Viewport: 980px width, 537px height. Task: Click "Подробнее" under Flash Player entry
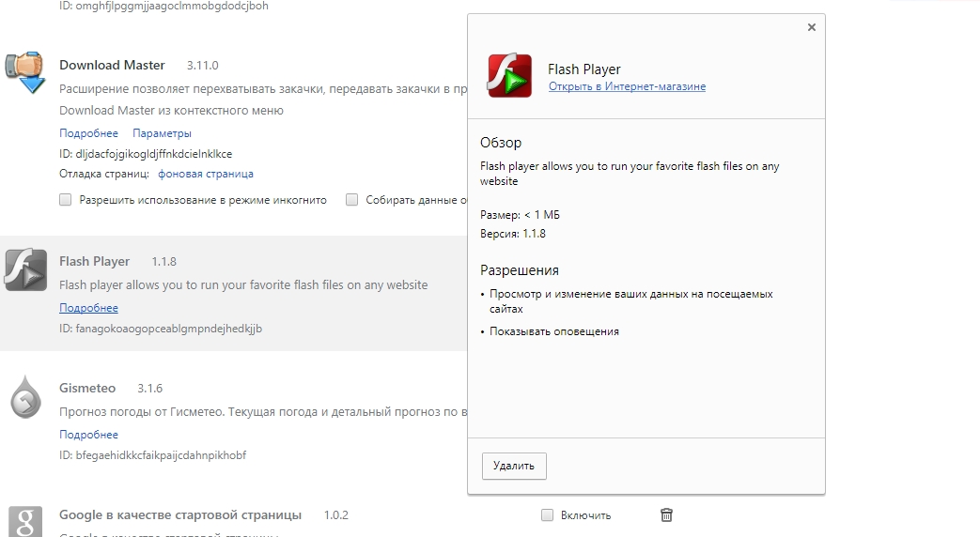point(88,308)
